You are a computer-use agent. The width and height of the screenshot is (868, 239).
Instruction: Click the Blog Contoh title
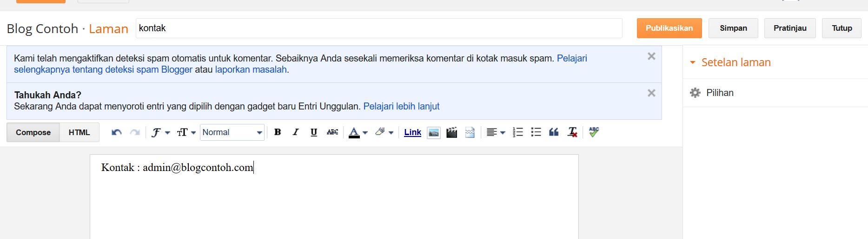coord(42,28)
